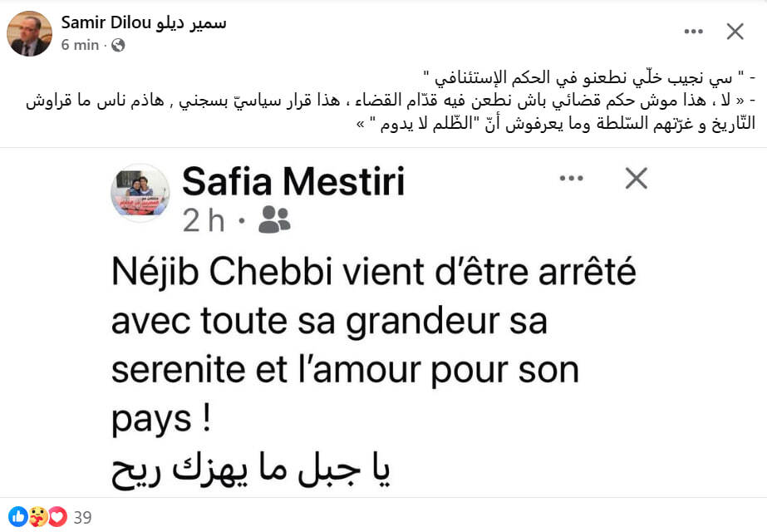Expand the three-dot menu on Safia Mestiri's post
This screenshot has height=532, width=767.
point(572,178)
